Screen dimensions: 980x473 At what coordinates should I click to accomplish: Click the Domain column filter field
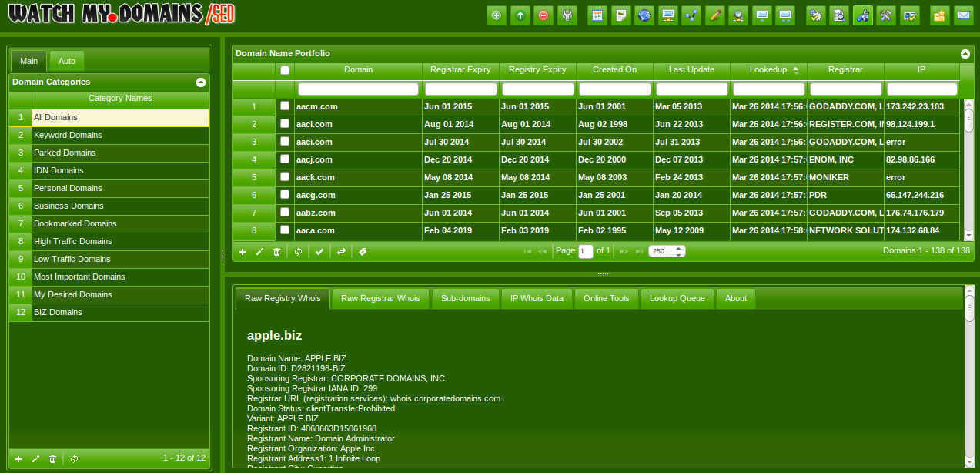[x=358, y=89]
